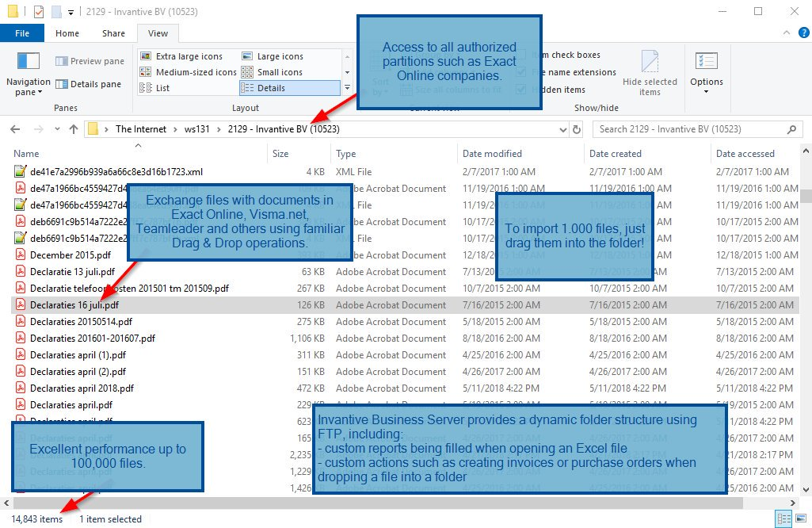The width and height of the screenshot is (812, 528).
Task: Switch to the Home ribbon tab
Action: click(67, 33)
